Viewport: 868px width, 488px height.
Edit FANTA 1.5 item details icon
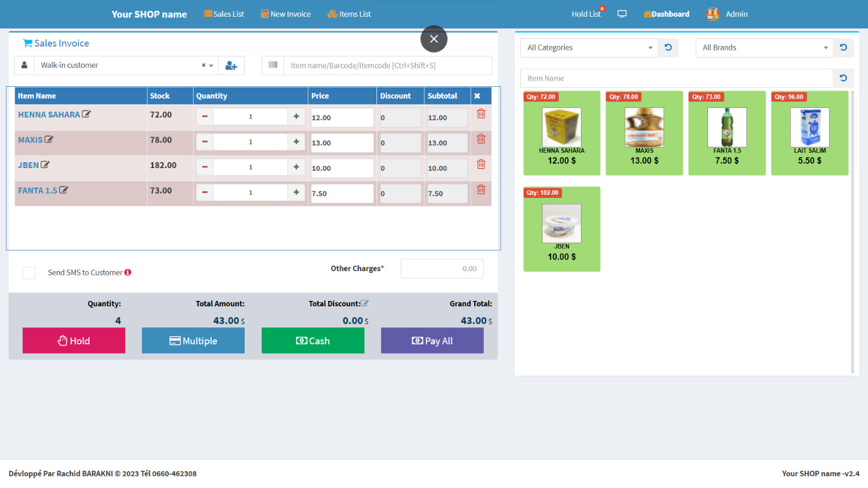click(x=63, y=190)
